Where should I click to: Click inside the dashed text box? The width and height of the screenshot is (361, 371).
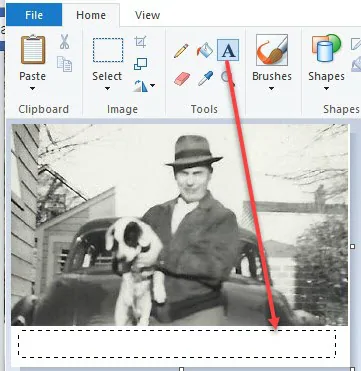tap(177, 344)
